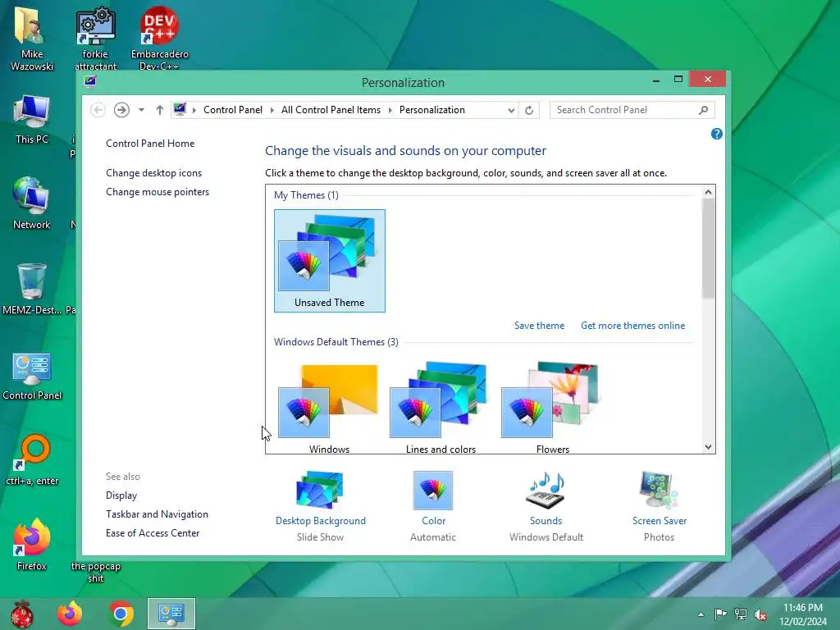Screen dimensions: 840x630
Task: Click the Search Control Panel field
Action: (x=632, y=110)
